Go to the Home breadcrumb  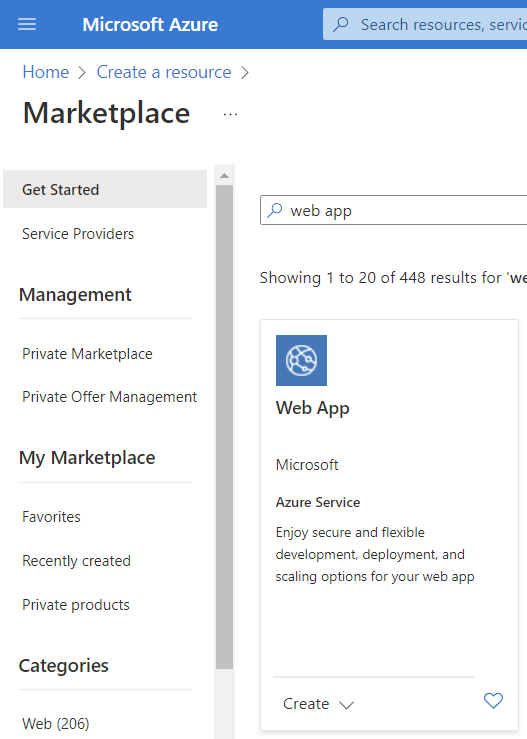pyautogui.click(x=46, y=72)
